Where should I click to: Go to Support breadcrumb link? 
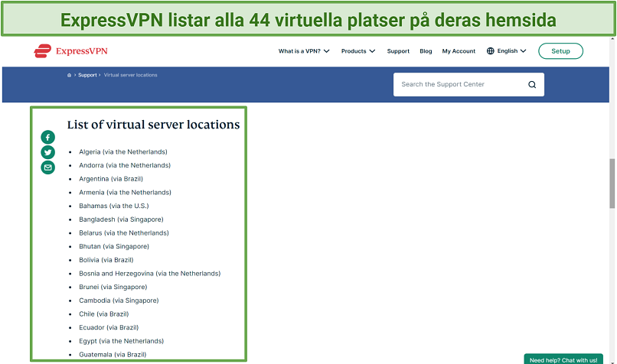[87, 75]
